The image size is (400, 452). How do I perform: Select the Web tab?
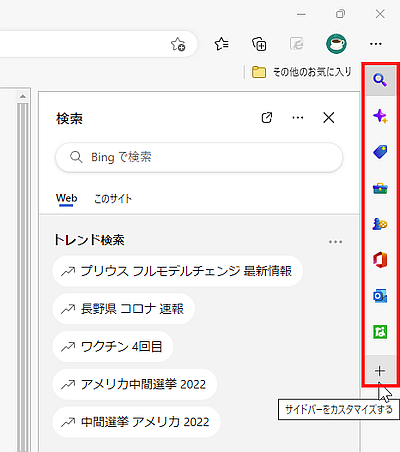pos(66,199)
